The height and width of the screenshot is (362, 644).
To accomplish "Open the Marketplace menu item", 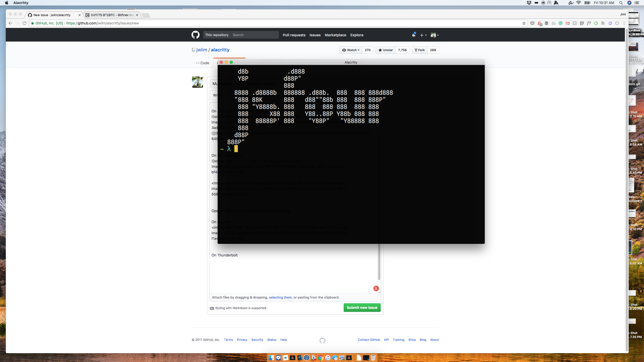I will click(335, 35).
